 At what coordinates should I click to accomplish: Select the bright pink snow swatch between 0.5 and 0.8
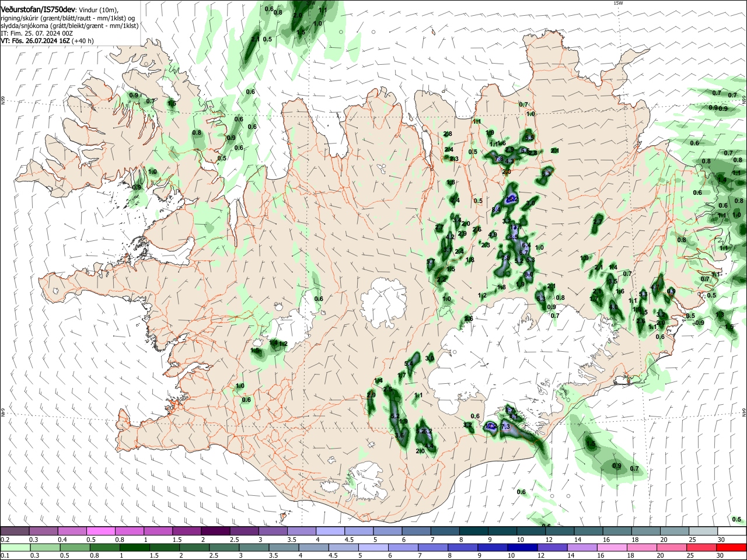100,531
